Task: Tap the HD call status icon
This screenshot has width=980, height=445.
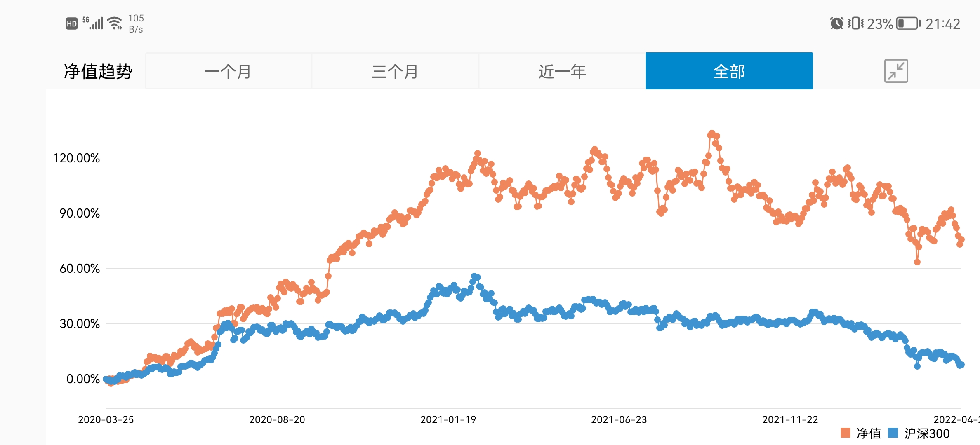Action: 72,23
